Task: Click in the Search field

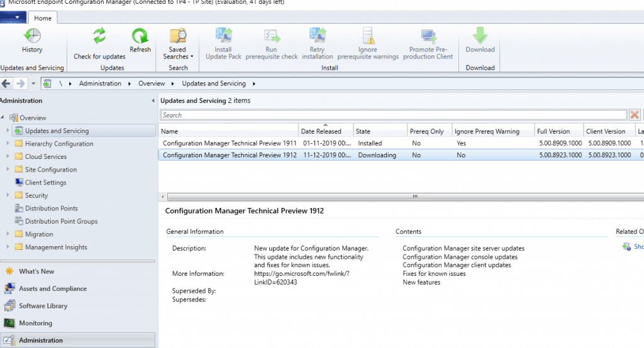Action: point(394,115)
